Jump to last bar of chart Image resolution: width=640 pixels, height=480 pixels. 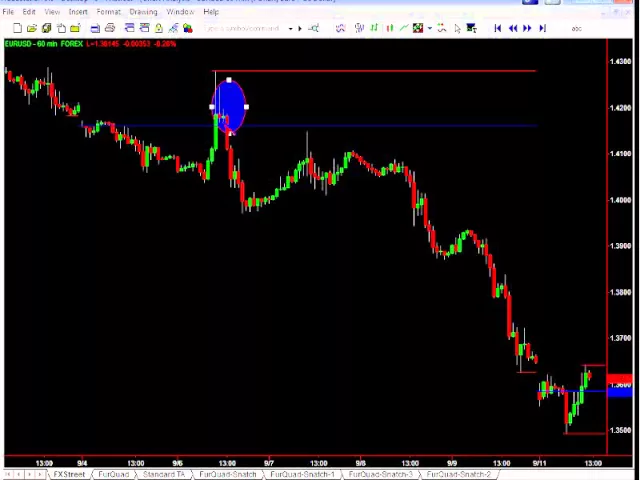coord(542,28)
